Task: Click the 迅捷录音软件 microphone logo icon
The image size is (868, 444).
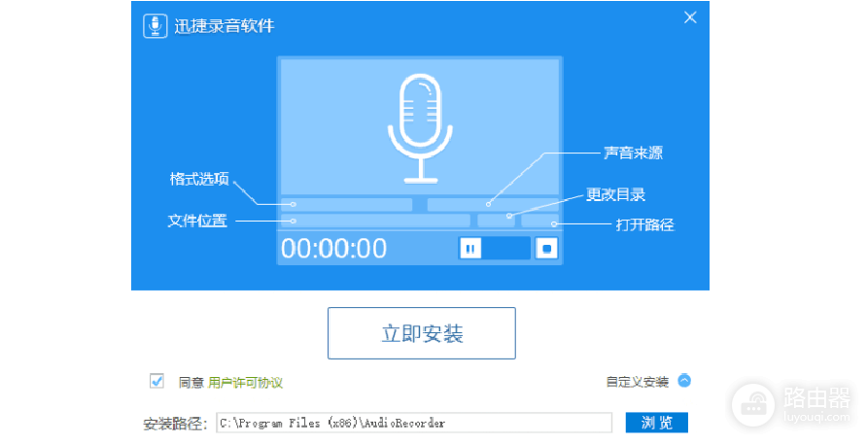Action: pos(155,26)
